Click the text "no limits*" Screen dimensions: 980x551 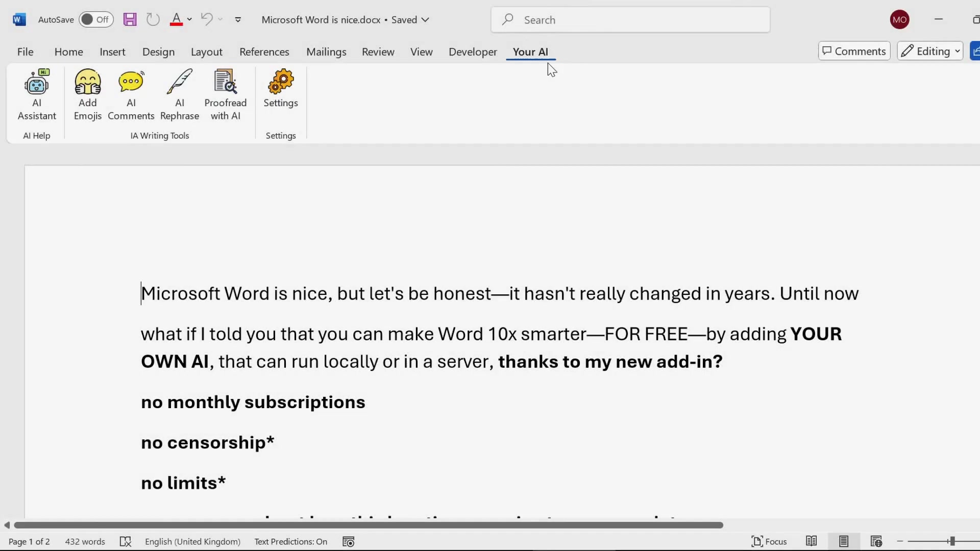coord(183,483)
